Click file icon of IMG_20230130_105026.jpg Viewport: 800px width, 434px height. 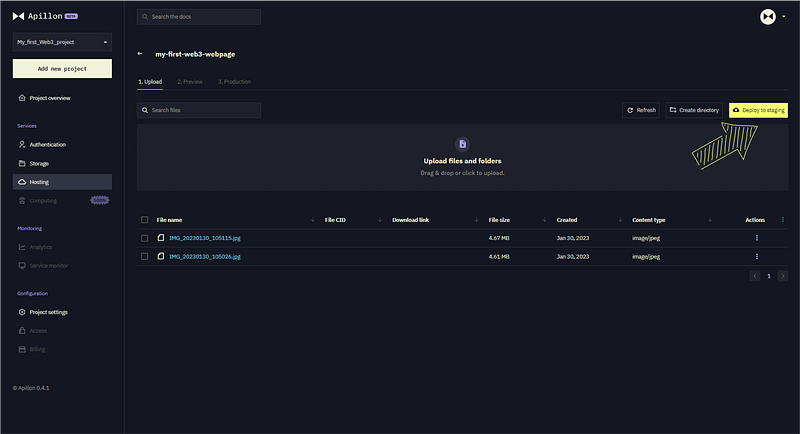pos(161,256)
